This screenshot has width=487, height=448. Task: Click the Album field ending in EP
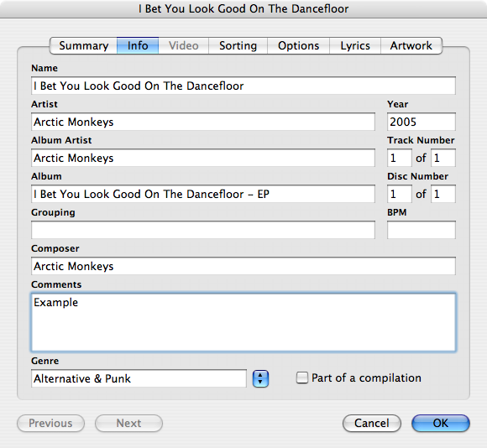point(203,194)
